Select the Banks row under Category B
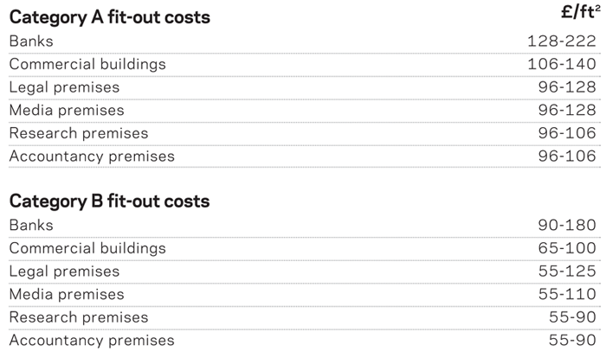Screen dimensions: 606x364 pos(31,225)
